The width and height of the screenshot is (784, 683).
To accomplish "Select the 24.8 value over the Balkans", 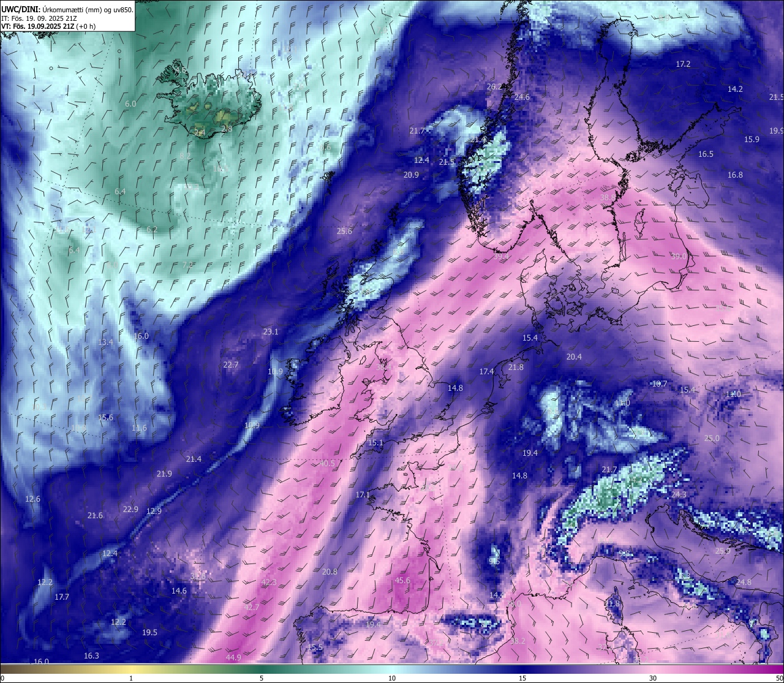I will pos(744,583).
